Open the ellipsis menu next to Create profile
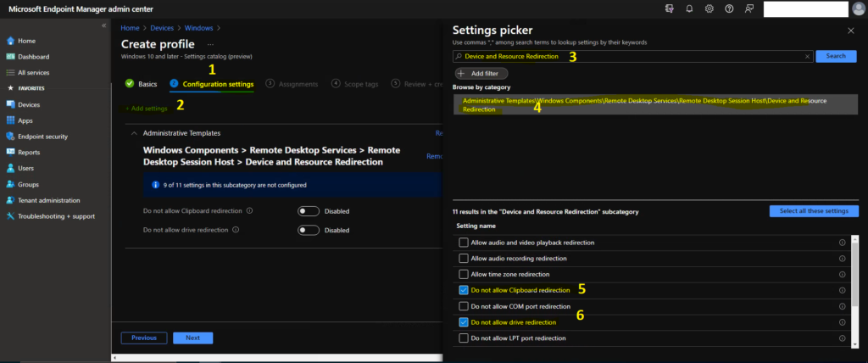This screenshot has width=868, height=363. click(210, 44)
